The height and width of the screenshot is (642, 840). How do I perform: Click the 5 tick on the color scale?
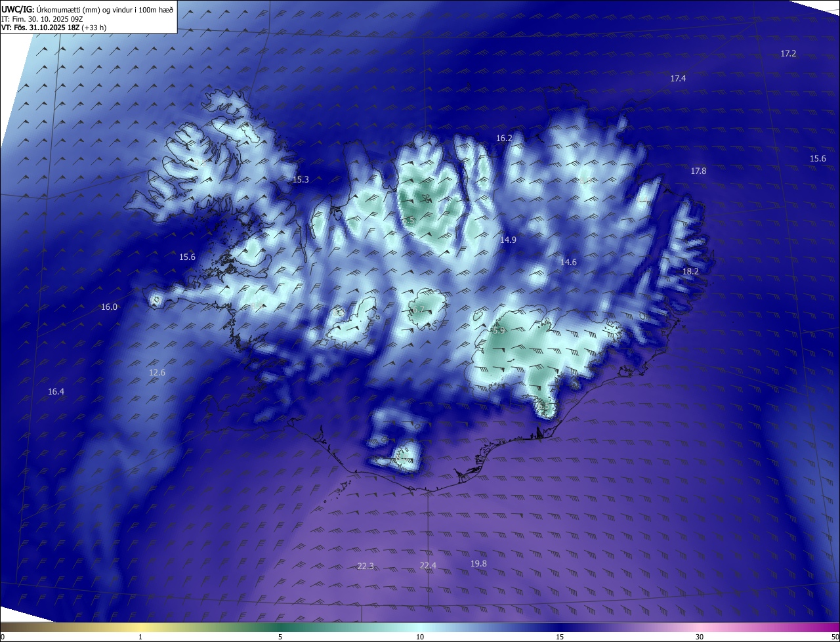pyautogui.click(x=280, y=637)
